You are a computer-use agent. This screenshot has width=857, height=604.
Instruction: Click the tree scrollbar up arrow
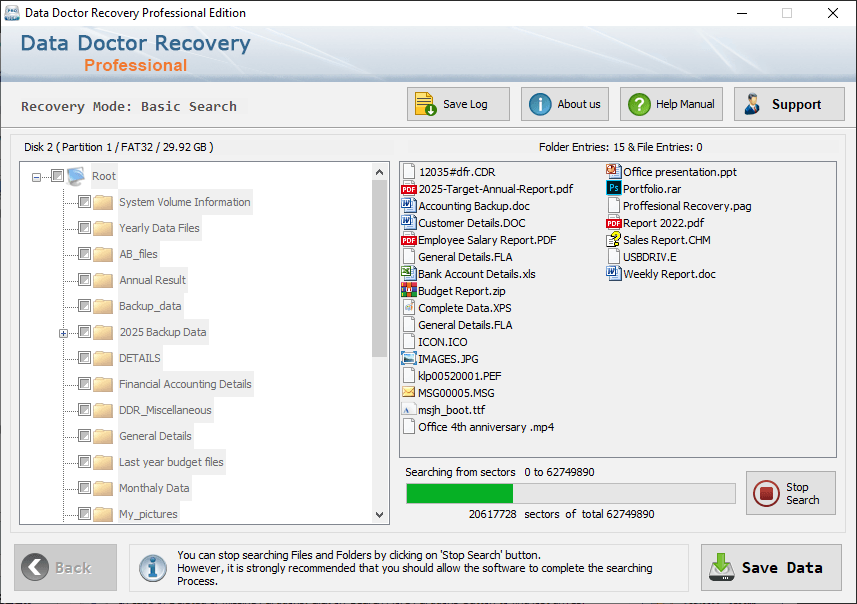tap(380, 172)
